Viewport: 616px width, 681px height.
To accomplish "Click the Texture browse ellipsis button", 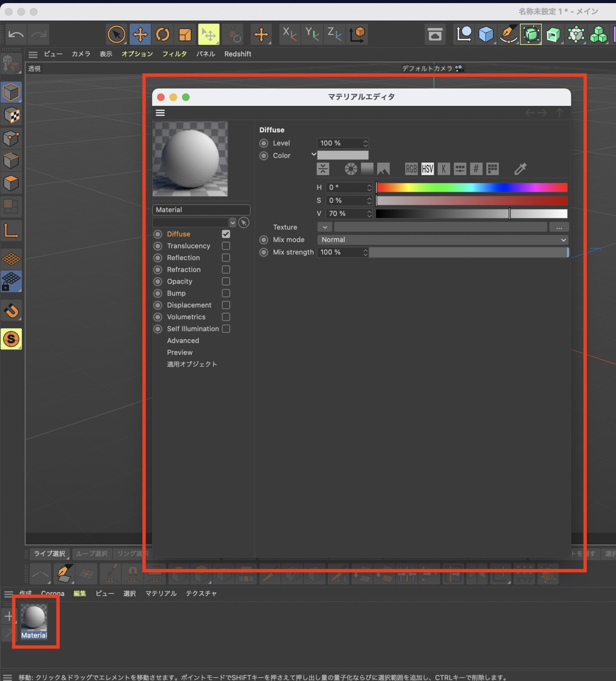I will pyautogui.click(x=559, y=227).
